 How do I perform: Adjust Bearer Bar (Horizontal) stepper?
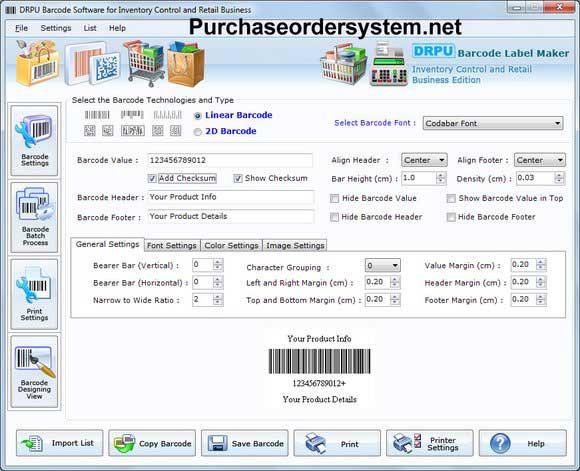point(218,282)
